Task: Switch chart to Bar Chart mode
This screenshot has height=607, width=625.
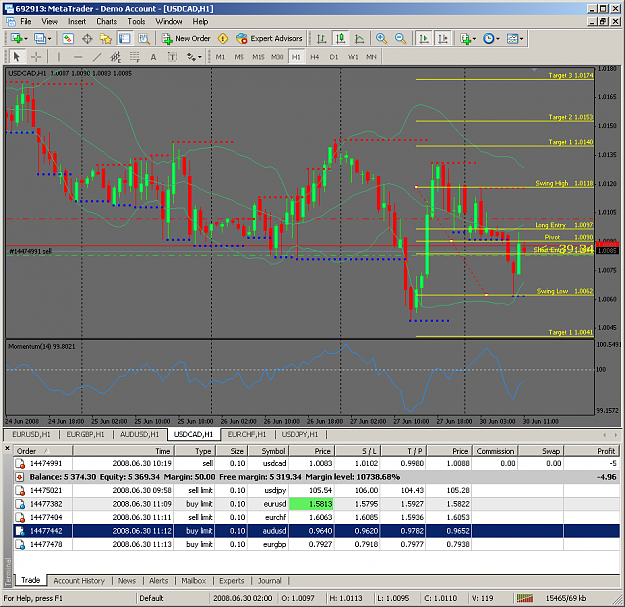Action: (321, 39)
